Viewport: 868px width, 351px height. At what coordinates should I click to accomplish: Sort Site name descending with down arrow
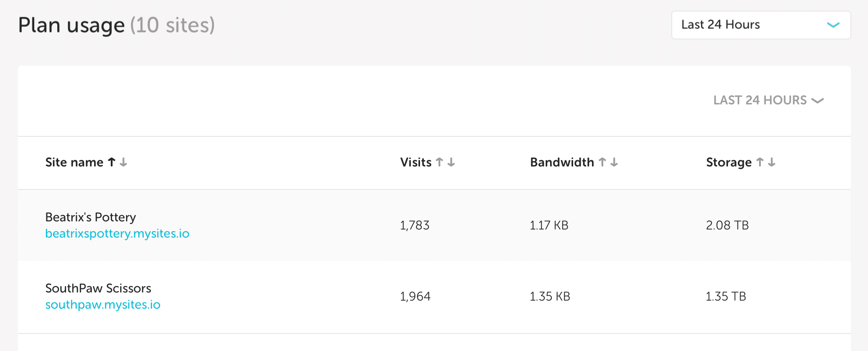123,162
